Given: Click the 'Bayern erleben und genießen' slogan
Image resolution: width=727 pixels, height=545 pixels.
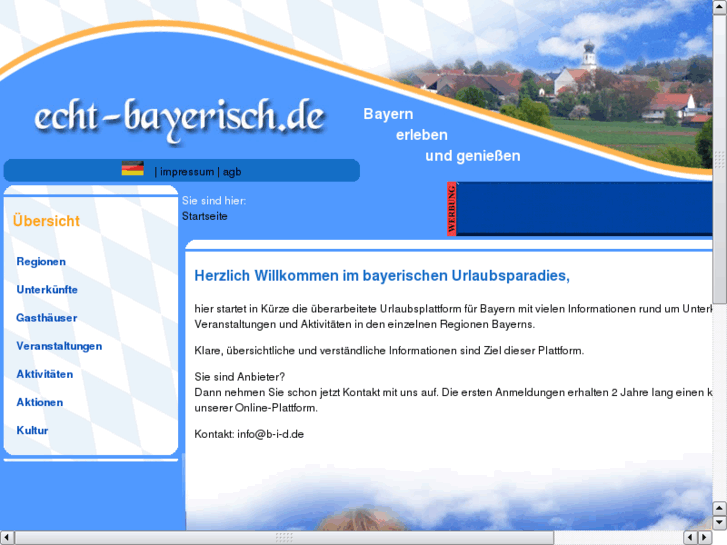Looking at the screenshot, I should (442, 135).
